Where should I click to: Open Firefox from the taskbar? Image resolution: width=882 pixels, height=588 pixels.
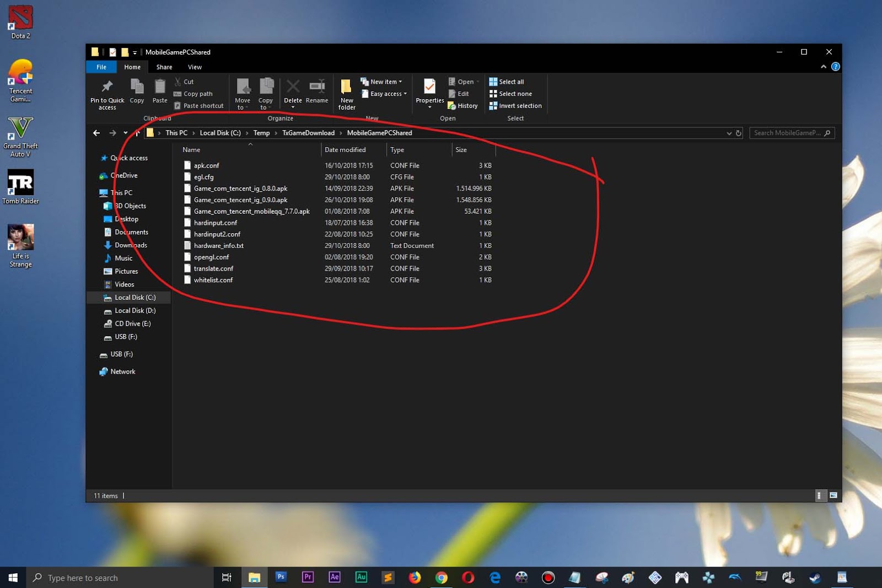coord(415,577)
